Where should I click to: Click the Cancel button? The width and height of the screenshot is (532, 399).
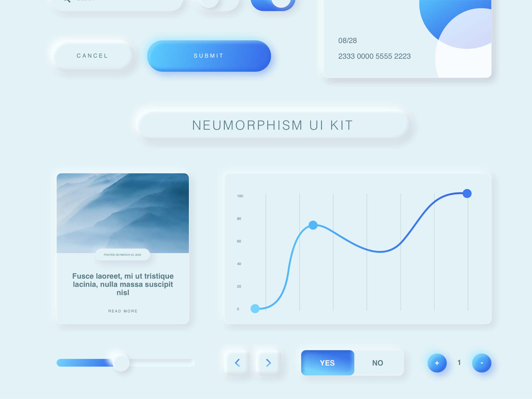pyautogui.click(x=93, y=55)
